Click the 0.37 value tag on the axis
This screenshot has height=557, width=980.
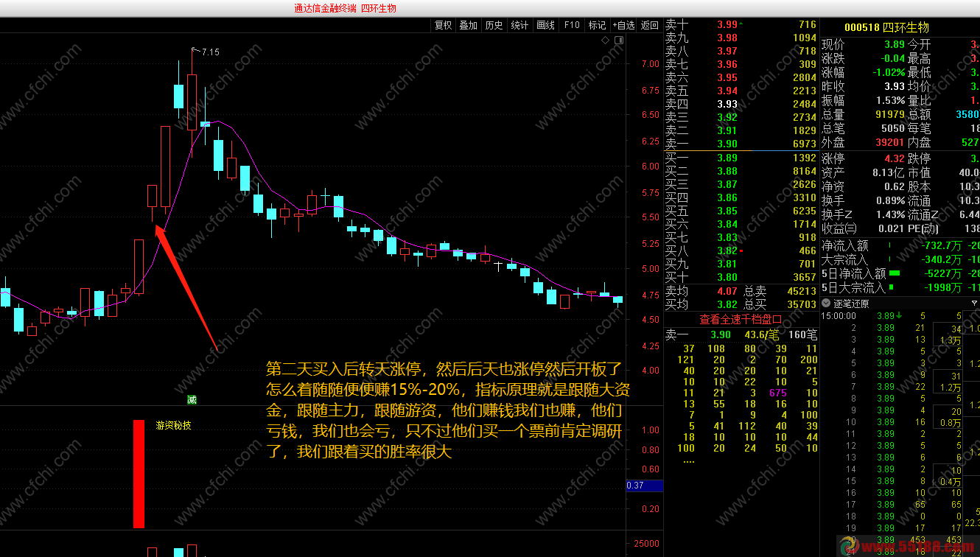644,486
